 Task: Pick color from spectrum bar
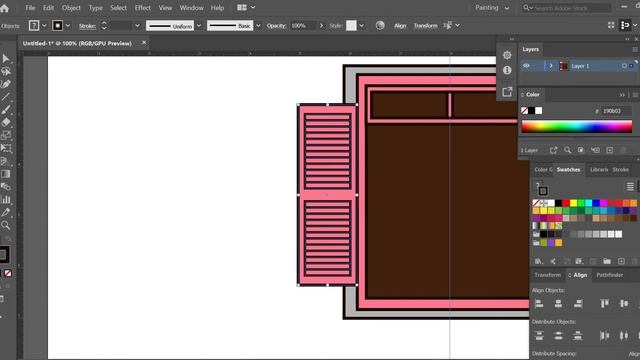coord(577,127)
